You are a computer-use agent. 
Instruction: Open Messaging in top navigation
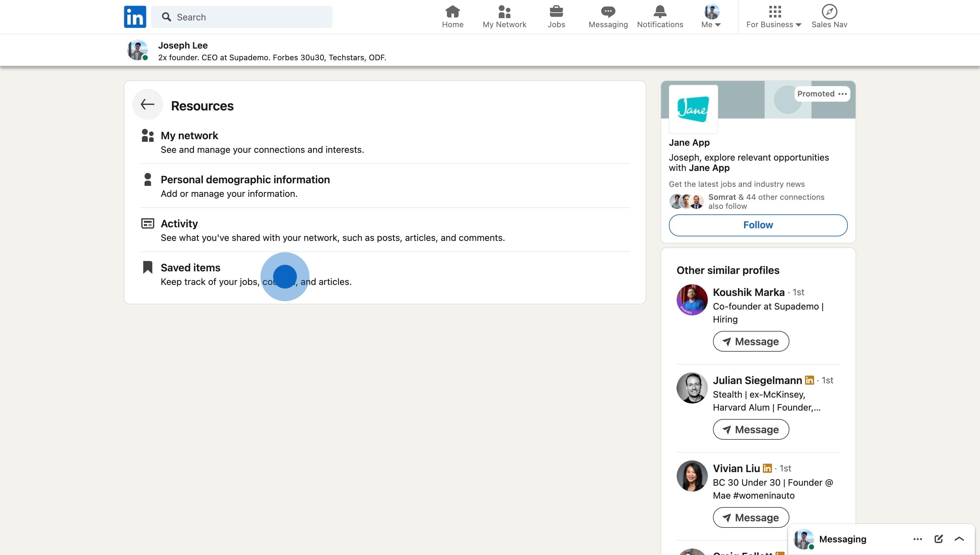click(608, 17)
